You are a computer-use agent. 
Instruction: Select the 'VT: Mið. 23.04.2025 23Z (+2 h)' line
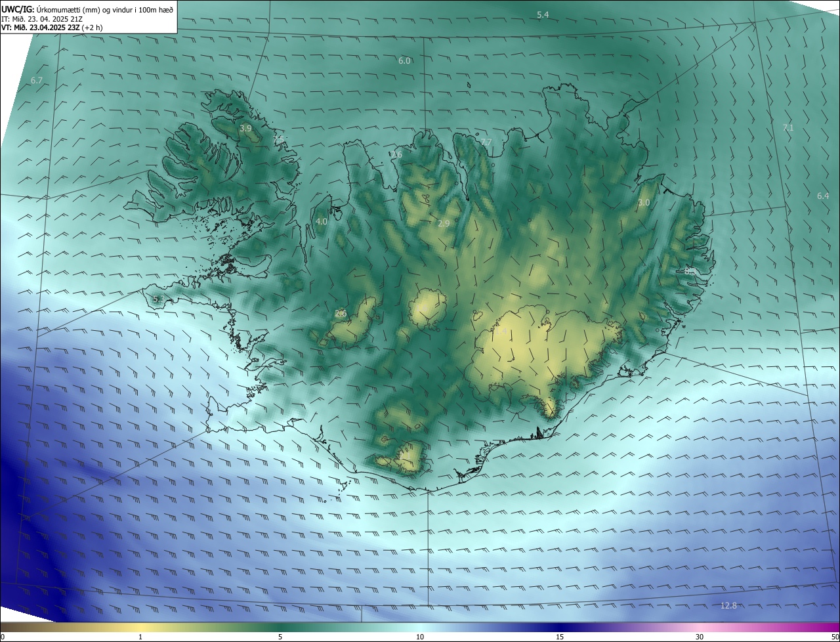coord(52,28)
